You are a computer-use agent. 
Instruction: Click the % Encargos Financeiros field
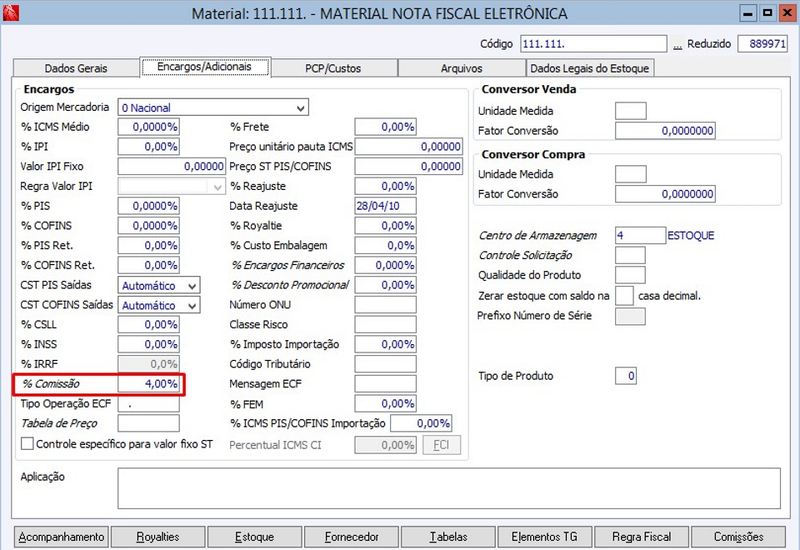(x=386, y=265)
